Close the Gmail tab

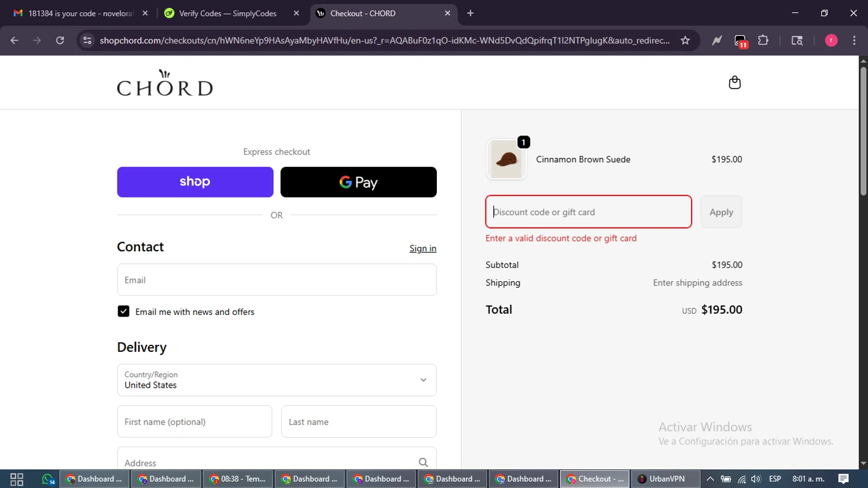[x=145, y=13]
